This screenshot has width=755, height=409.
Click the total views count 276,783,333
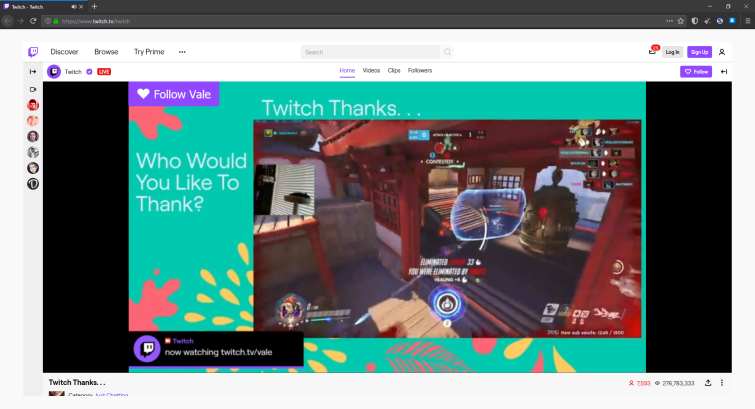tap(674, 383)
